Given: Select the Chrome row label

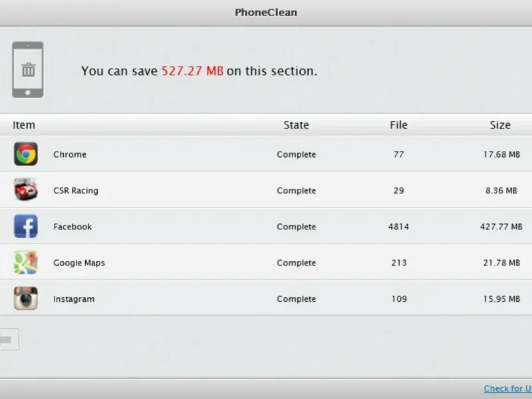Looking at the screenshot, I should pyautogui.click(x=70, y=154).
